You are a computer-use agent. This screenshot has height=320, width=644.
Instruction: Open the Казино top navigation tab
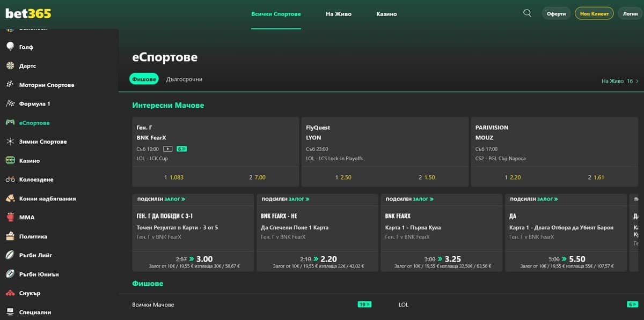coord(386,14)
